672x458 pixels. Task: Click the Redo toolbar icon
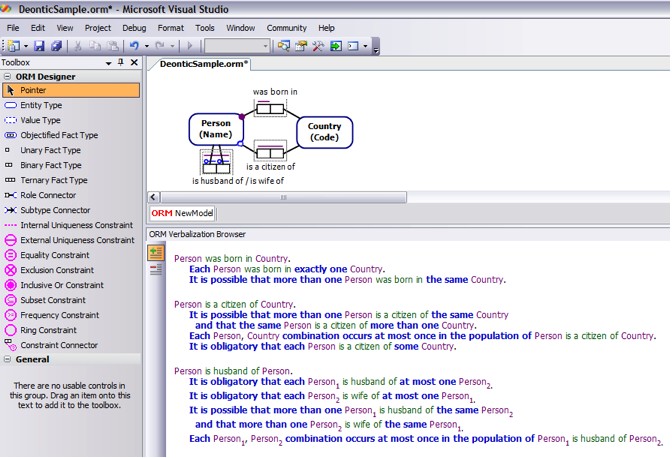(160, 46)
